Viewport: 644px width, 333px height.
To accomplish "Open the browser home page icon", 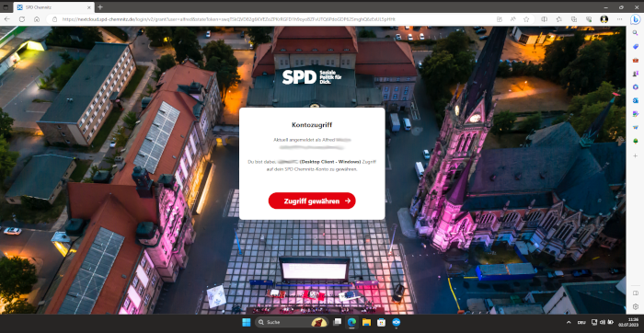I will tap(37, 19).
